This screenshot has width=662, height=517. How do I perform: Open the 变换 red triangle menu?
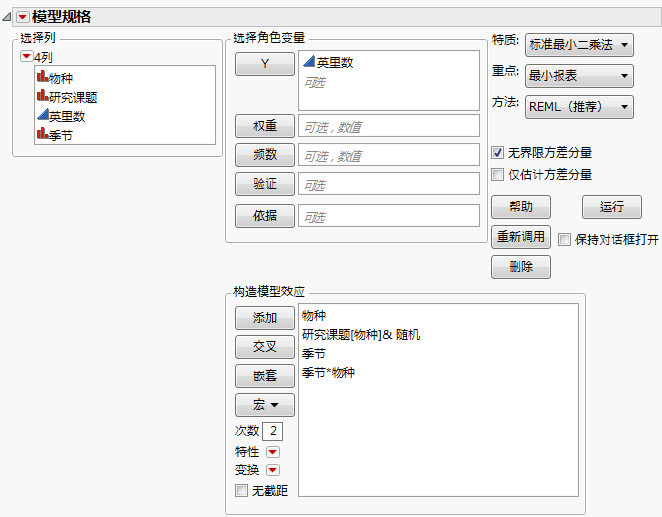pyautogui.click(x=273, y=470)
